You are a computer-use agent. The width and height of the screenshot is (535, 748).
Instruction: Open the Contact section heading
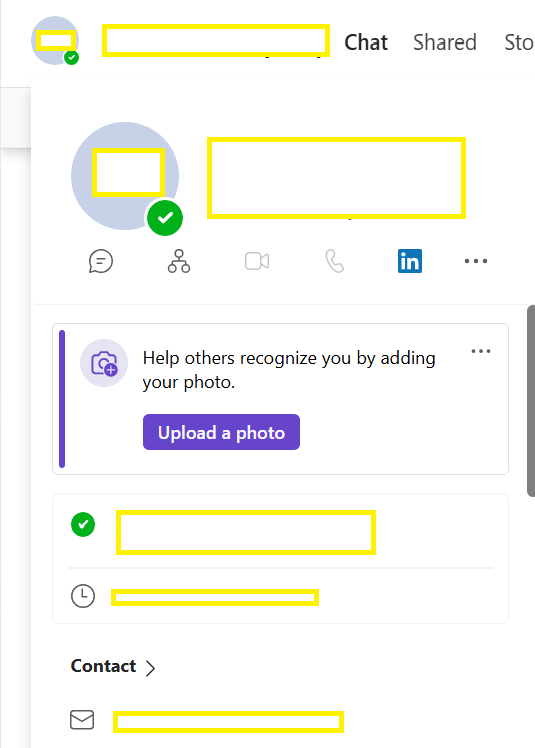tap(103, 666)
